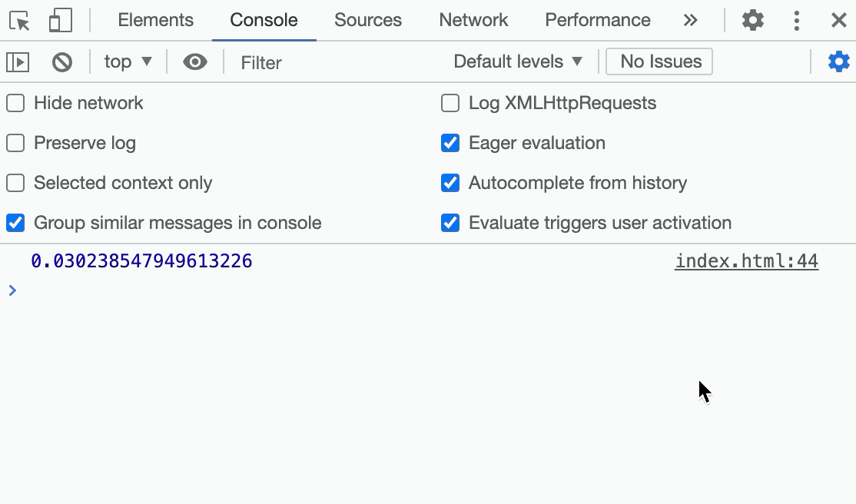Image resolution: width=856 pixels, height=504 pixels.
Task: Select the logged value 0.030238547949613226
Action: [141, 261]
